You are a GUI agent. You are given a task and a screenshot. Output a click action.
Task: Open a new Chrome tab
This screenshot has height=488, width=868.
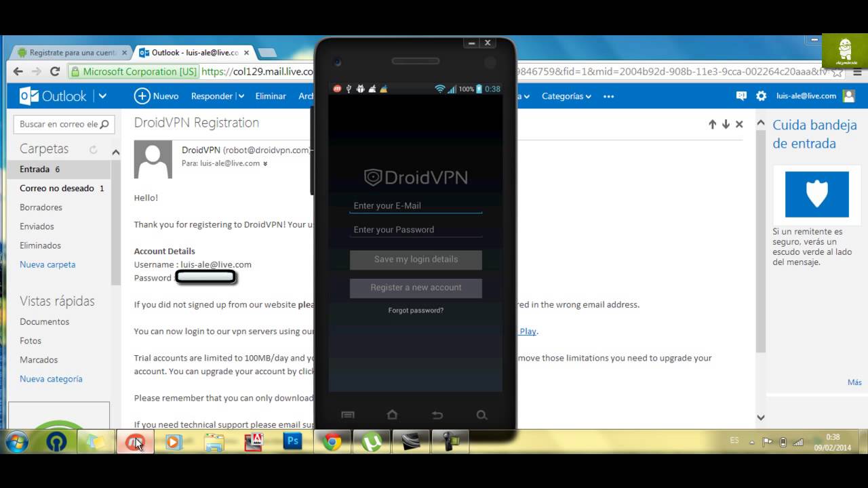267,52
